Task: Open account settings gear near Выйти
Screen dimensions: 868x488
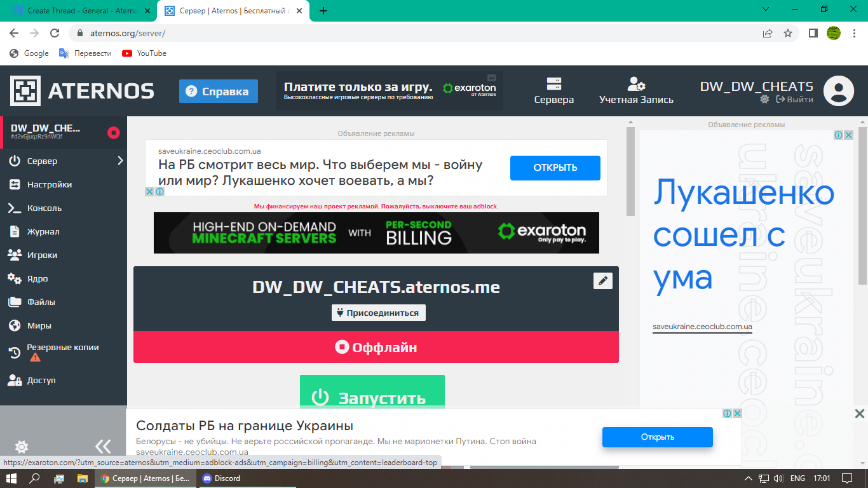Action: click(764, 99)
